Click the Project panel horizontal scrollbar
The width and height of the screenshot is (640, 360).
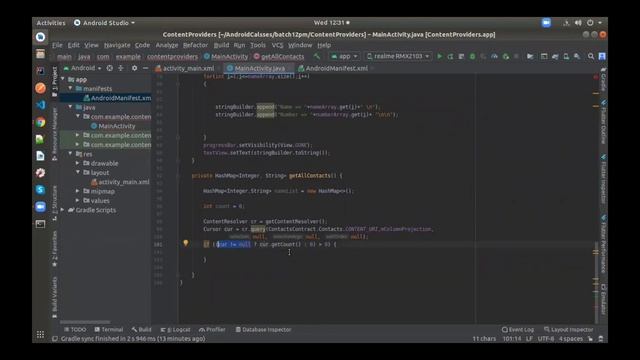tap(85, 322)
